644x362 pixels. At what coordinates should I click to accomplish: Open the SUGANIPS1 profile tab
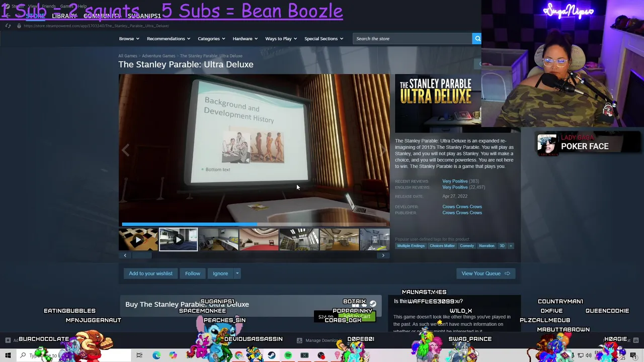point(144,16)
